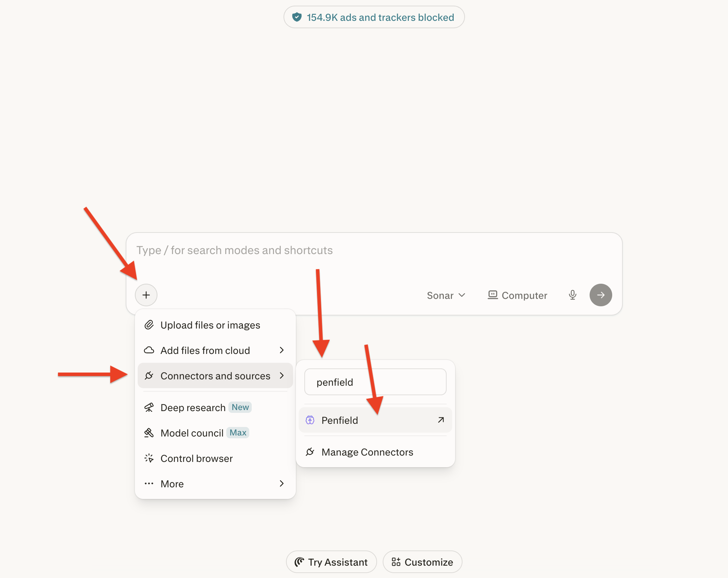Viewport: 728px width, 578px height.
Task: Click the Penfield brain icon
Action: point(310,420)
